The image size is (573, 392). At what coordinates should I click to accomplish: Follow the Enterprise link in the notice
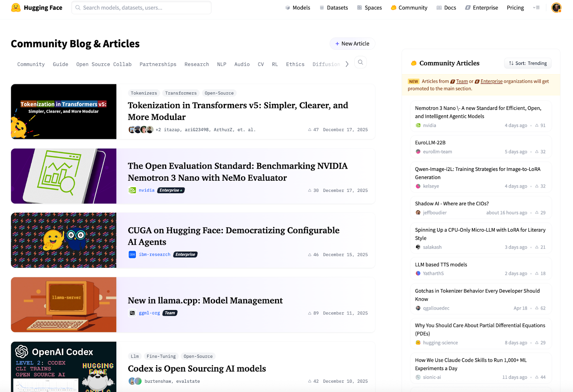491,81
